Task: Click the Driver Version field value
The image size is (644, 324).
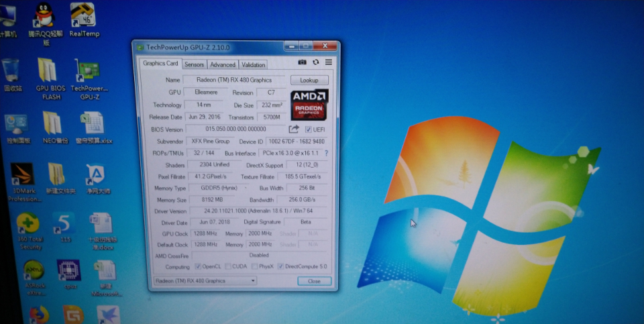Action: [258, 211]
